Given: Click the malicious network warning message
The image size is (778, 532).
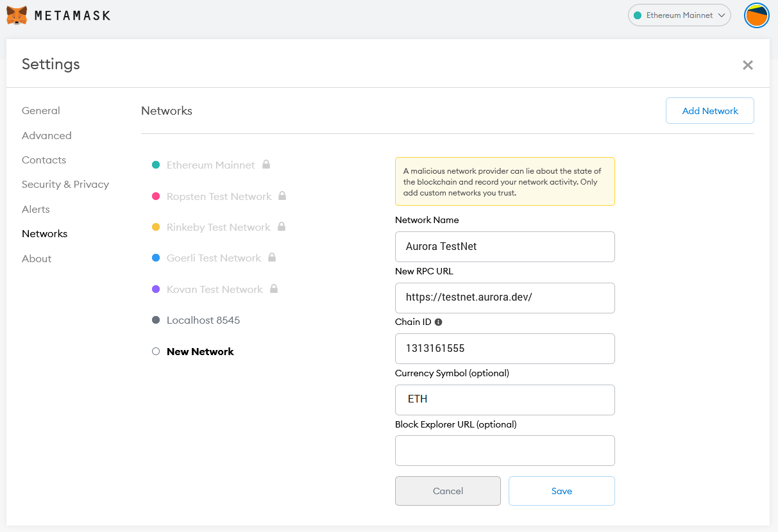Looking at the screenshot, I should coord(505,181).
